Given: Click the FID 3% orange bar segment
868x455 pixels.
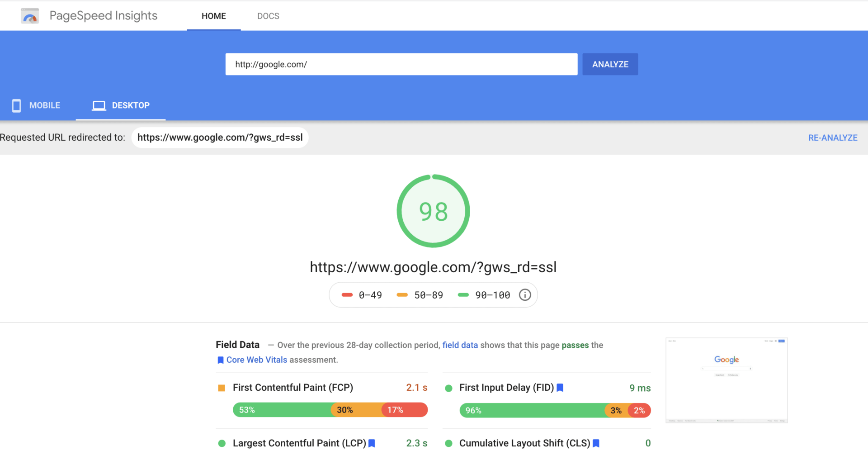Looking at the screenshot, I should coord(616,410).
